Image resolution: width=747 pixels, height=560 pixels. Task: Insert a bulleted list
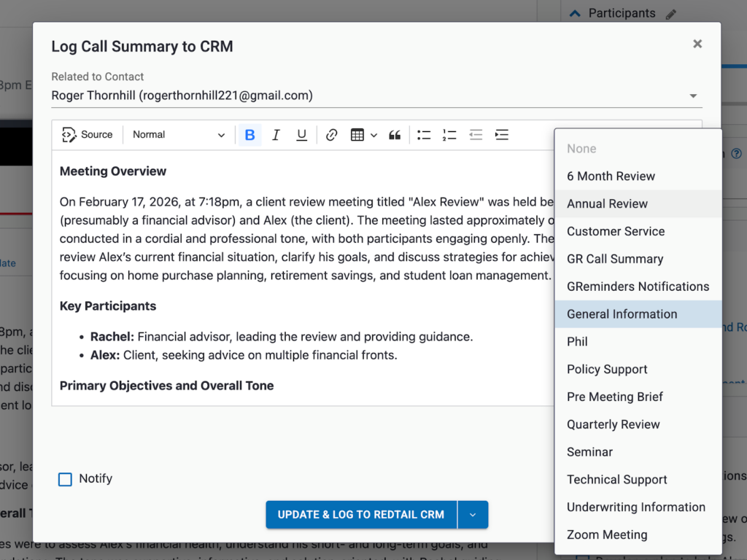pyautogui.click(x=424, y=135)
